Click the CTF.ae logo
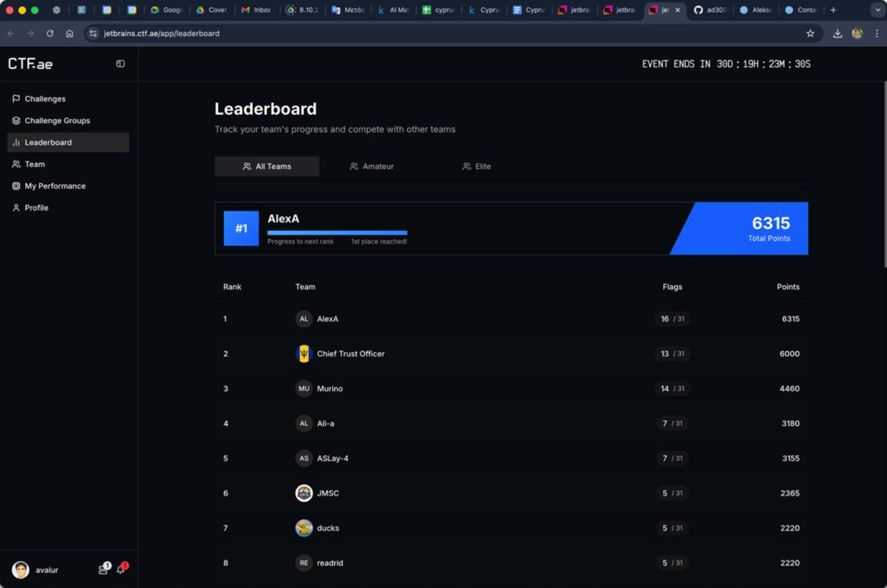Viewport: 887px width, 588px height. [x=31, y=64]
